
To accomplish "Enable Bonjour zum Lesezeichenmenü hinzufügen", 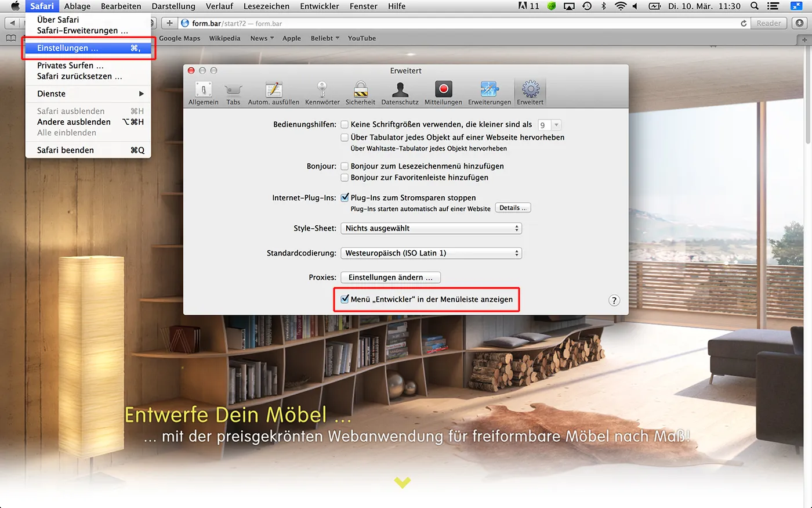I will pos(345,166).
